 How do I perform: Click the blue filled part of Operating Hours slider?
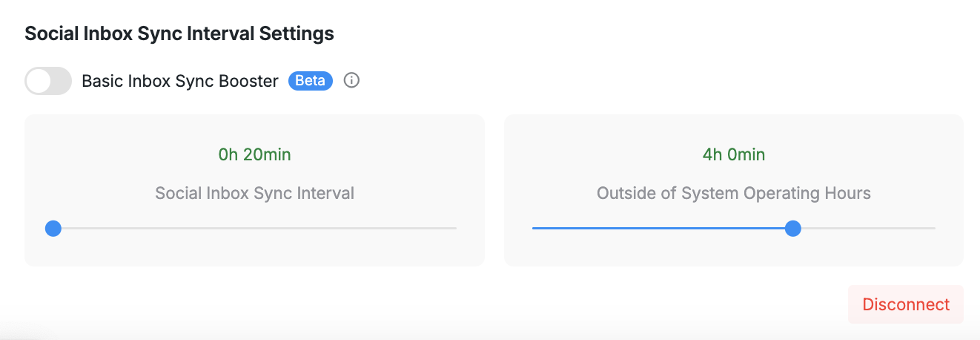click(x=660, y=229)
